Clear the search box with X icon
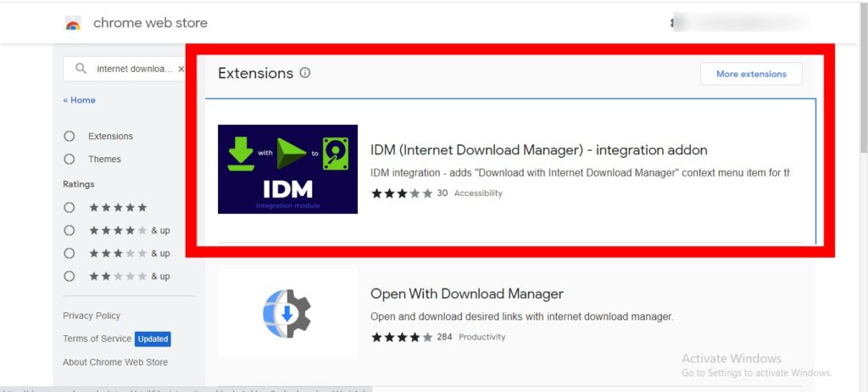This screenshot has width=868, height=392. 181,70
